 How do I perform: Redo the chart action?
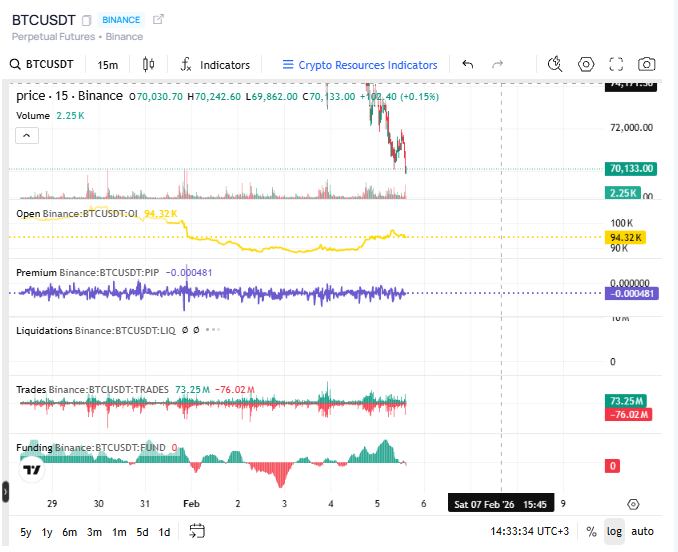click(x=498, y=64)
